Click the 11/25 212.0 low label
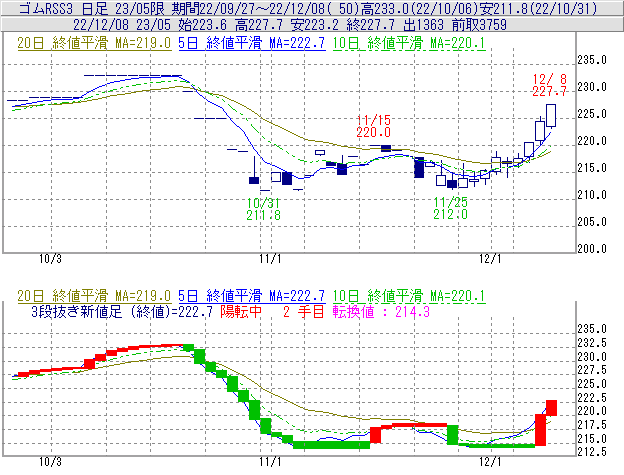 (x=450, y=208)
